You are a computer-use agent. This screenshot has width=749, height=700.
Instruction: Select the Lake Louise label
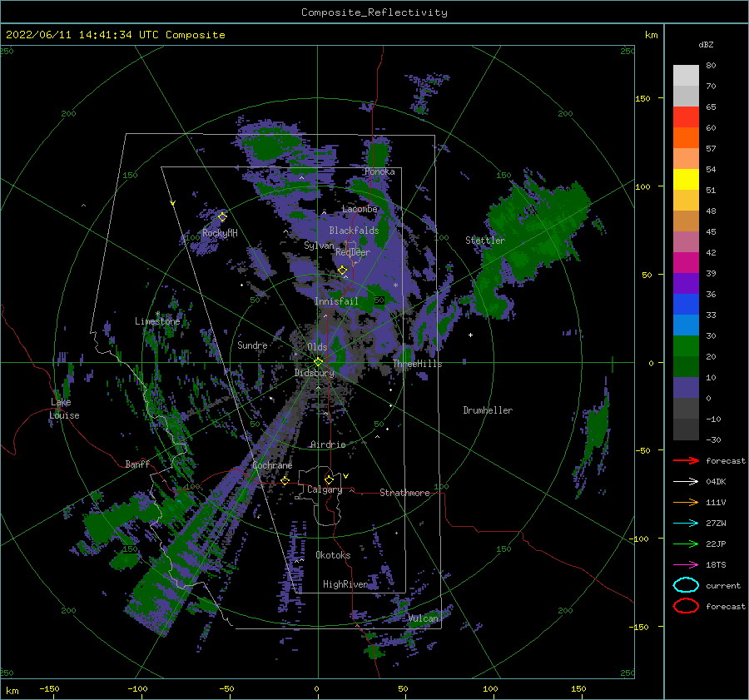point(64,409)
